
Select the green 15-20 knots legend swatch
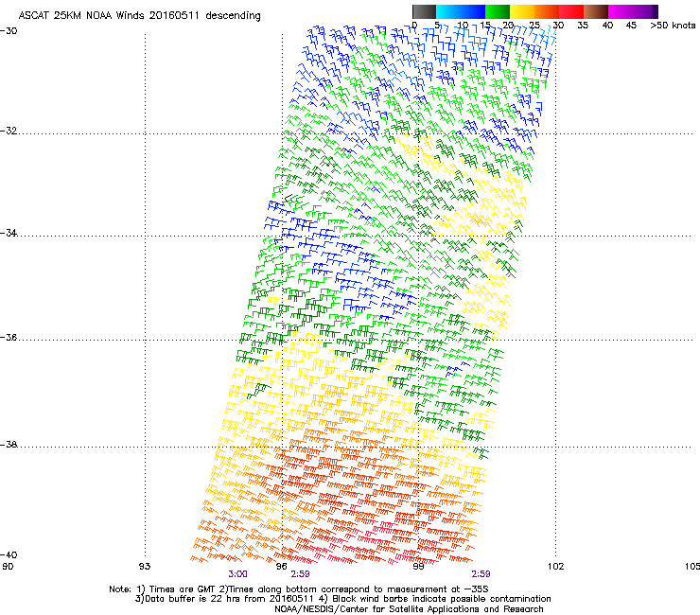point(498,11)
